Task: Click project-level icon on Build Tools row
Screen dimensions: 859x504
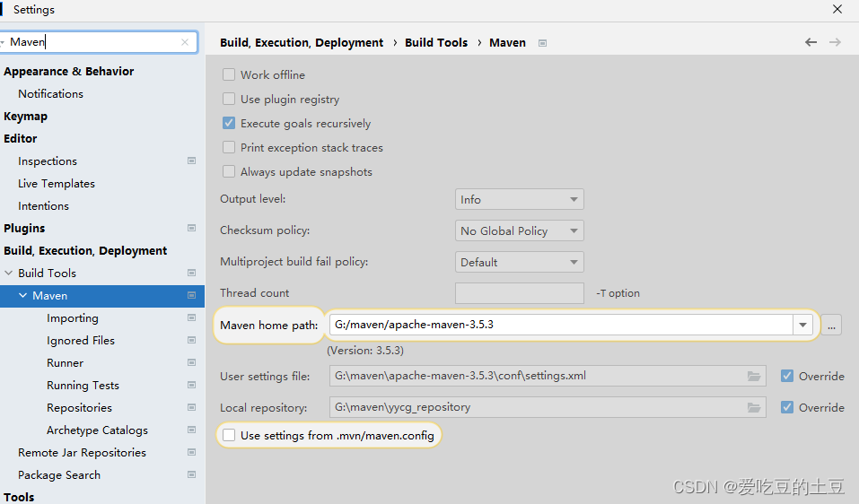Action: pos(192,273)
